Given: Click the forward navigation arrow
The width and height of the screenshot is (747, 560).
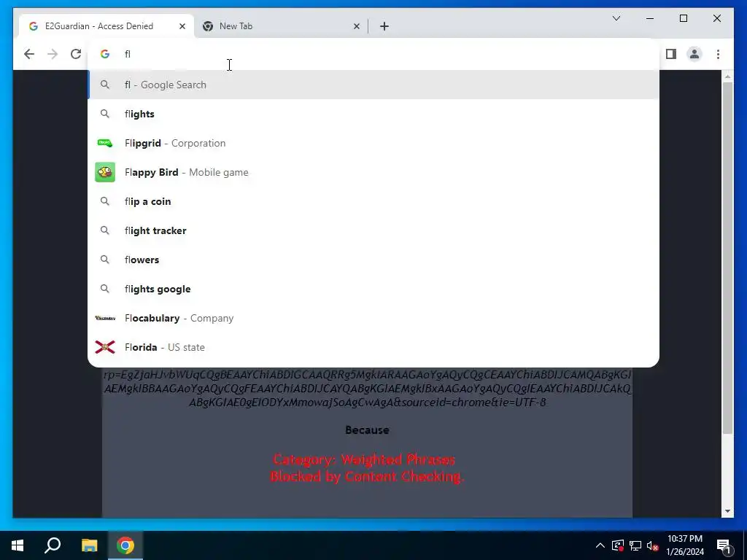Looking at the screenshot, I should pyautogui.click(x=53, y=54).
